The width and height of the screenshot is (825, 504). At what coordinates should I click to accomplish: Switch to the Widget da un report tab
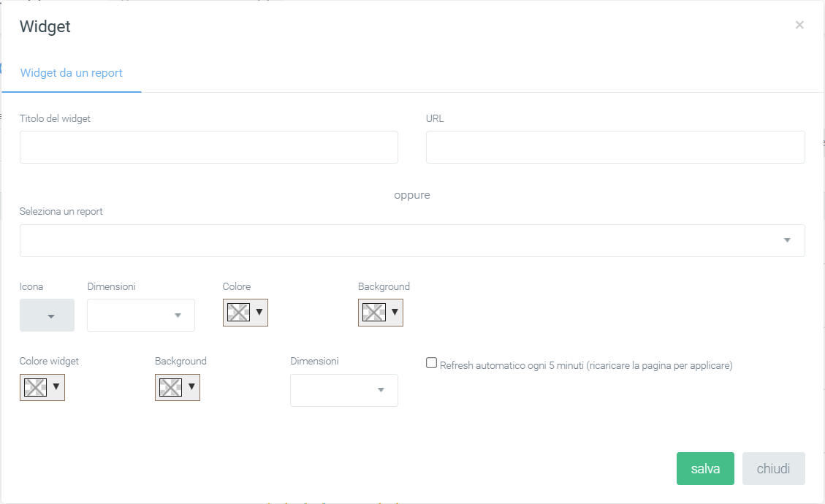71,73
